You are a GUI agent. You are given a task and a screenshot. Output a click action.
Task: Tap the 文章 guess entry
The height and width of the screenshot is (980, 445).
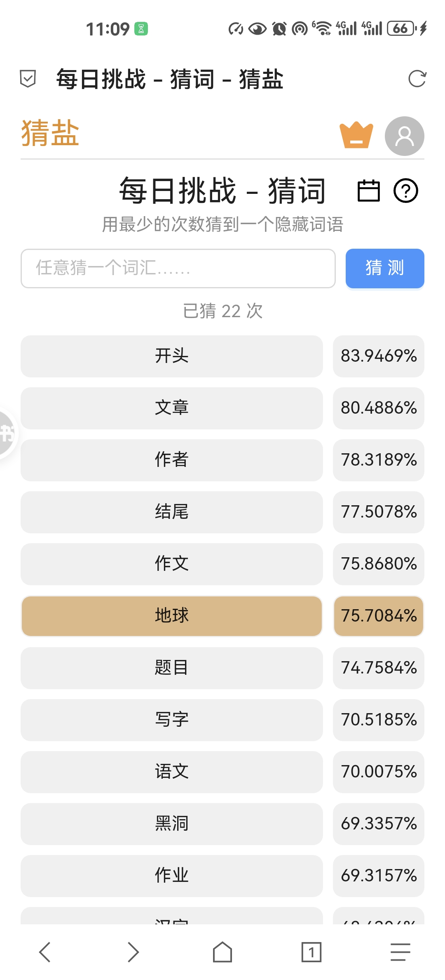tap(171, 408)
